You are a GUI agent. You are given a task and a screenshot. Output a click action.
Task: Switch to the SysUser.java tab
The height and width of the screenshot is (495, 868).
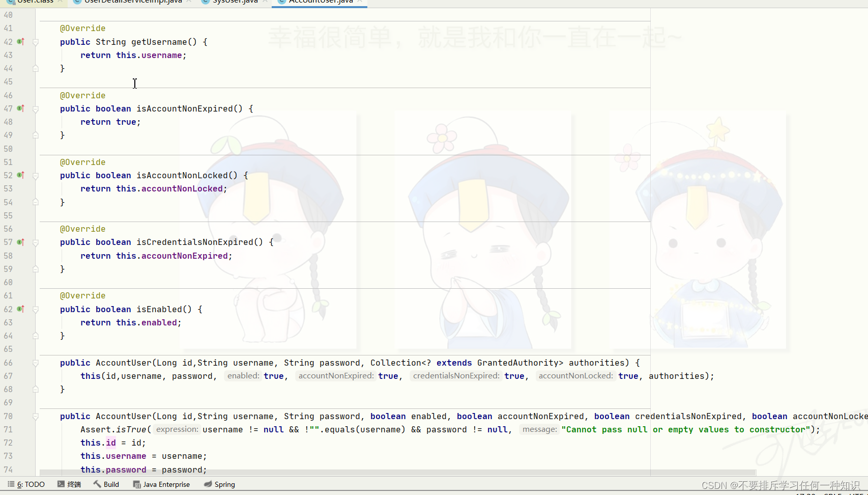[235, 2]
